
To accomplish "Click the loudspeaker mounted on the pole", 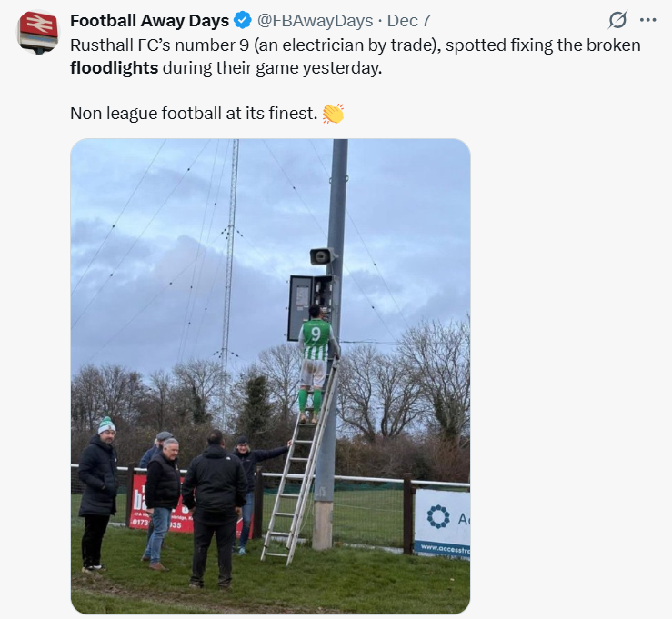I will [321, 256].
